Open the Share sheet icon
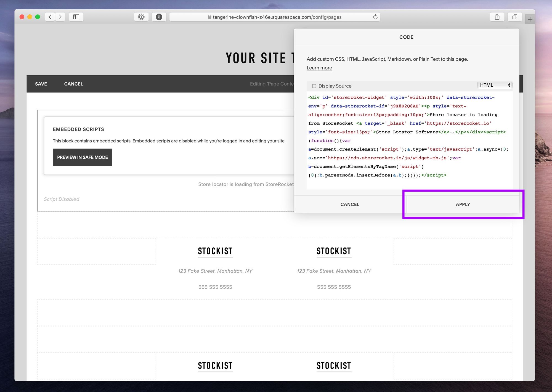Viewport: 552px width, 392px height. click(x=497, y=17)
